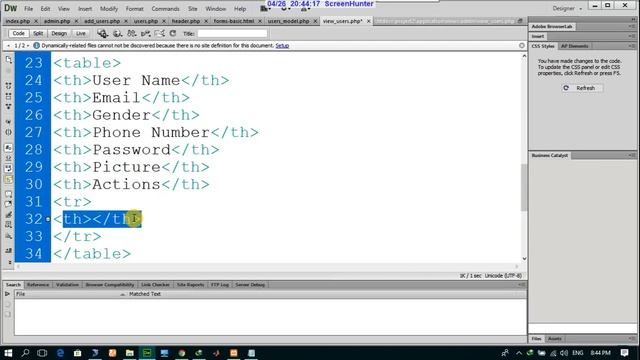Click the Windows Start button

(x=8, y=353)
